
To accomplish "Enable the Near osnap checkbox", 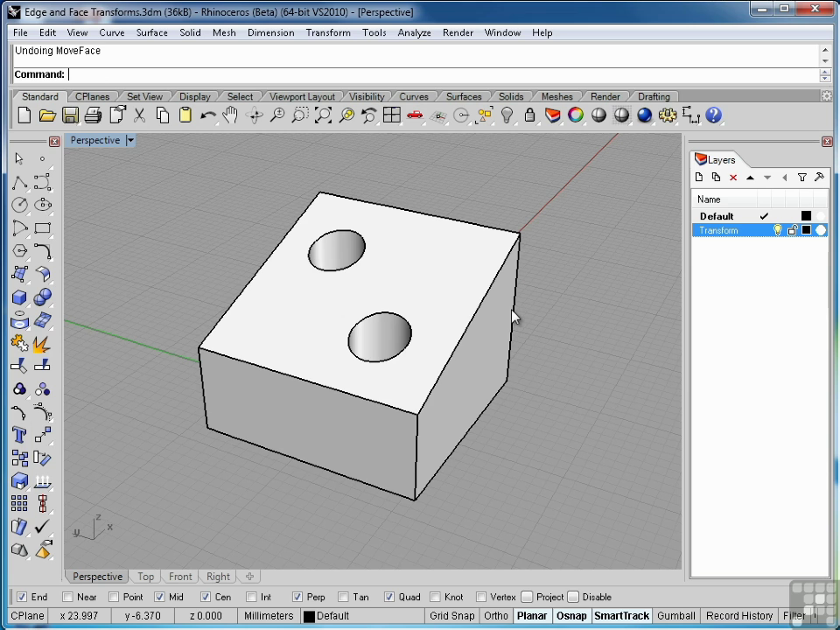I will 67,597.
